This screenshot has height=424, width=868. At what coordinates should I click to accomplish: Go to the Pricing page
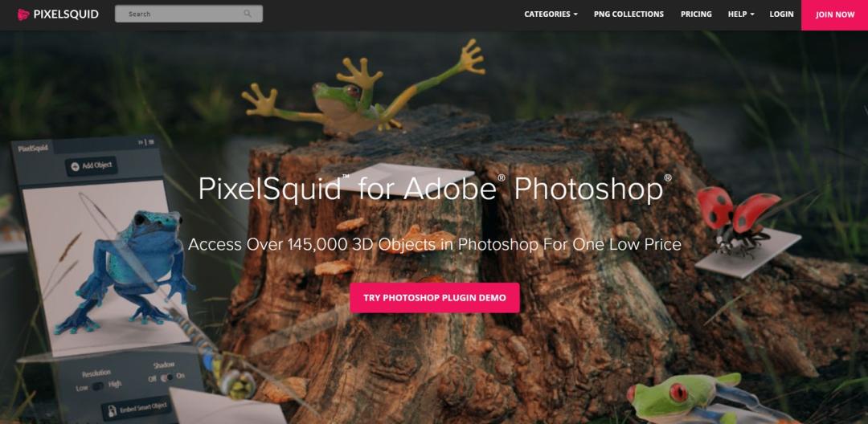[x=696, y=14]
